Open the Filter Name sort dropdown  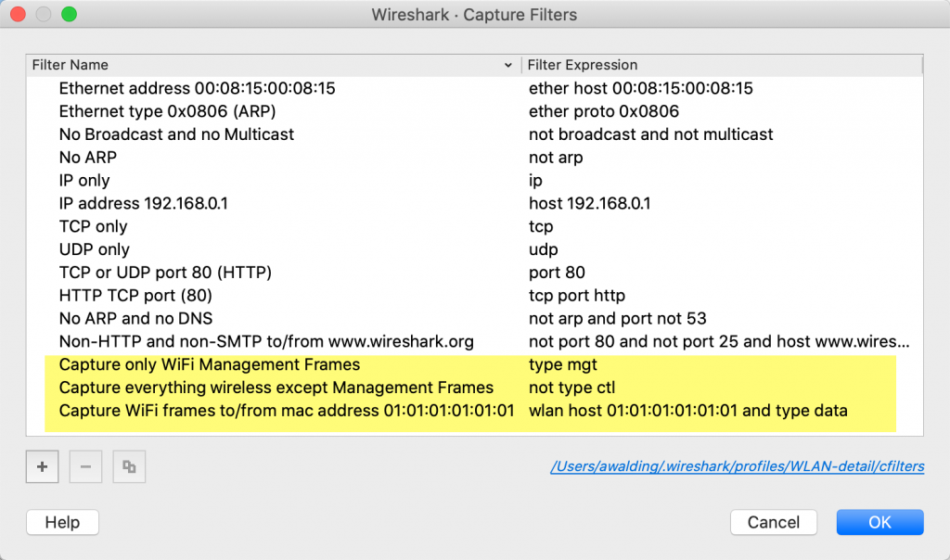click(x=507, y=65)
